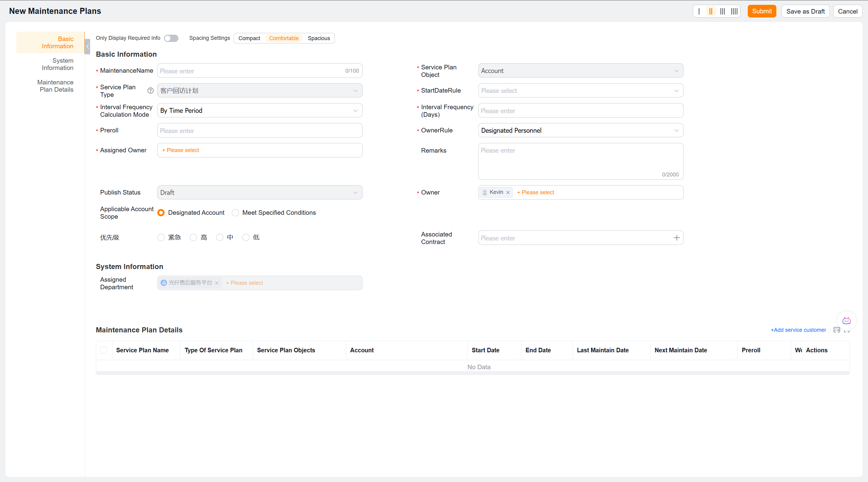Click Save as Draft button

[805, 11]
